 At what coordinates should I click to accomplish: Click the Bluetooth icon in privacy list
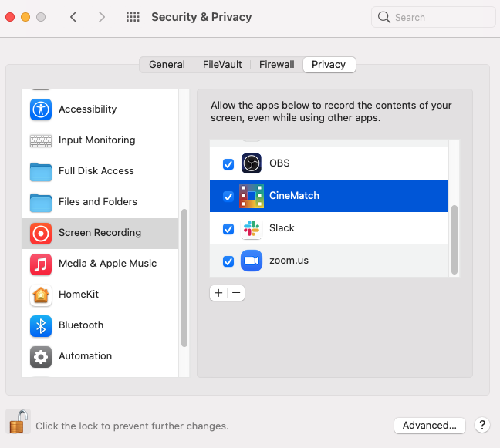pos(40,326)
